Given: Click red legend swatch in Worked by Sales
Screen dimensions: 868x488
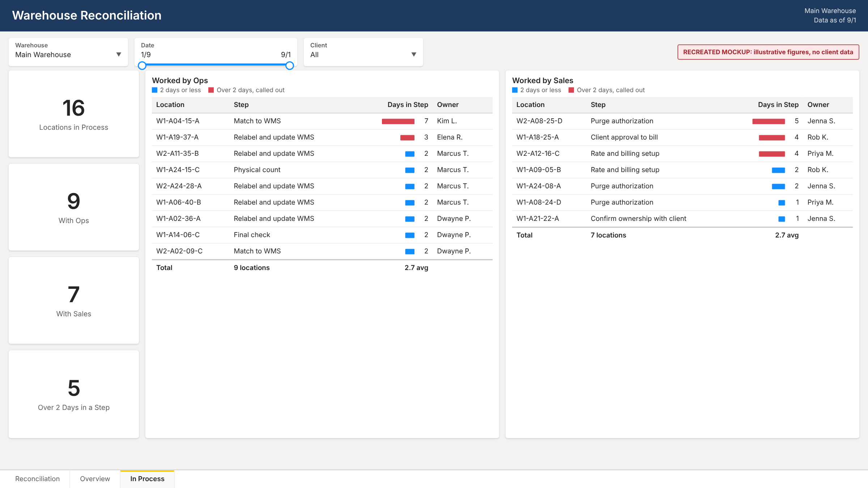Looking at the screenshot, I should coord(571,90).
